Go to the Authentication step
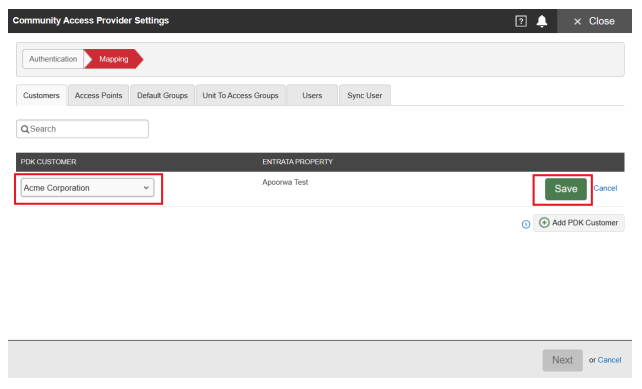 pyautogui.click(x=53, y=59)
